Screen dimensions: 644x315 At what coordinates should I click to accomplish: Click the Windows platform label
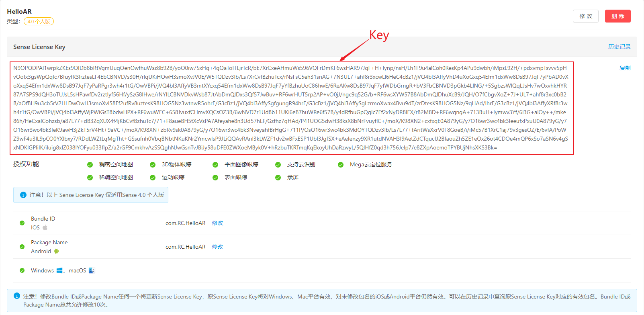coord(42,270)
